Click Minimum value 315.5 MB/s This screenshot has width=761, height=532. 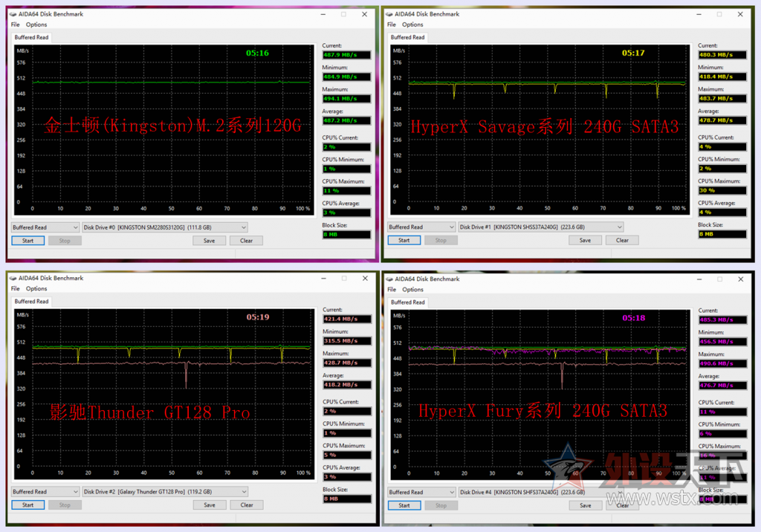[x=347, y=341]
